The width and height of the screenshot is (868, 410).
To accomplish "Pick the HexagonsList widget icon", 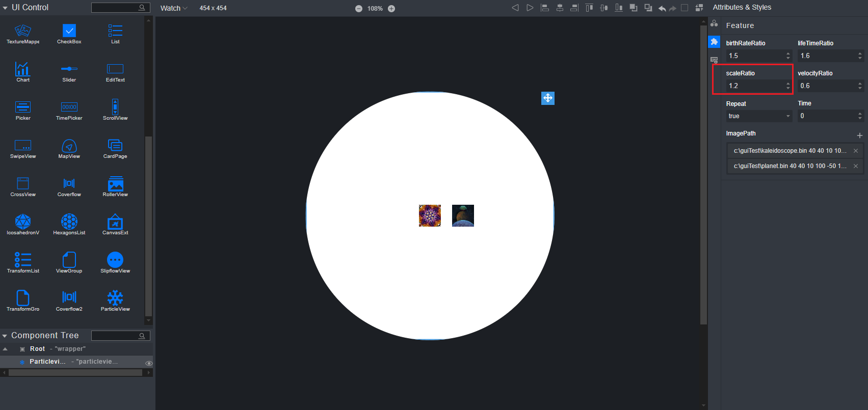I will [69, 223].
